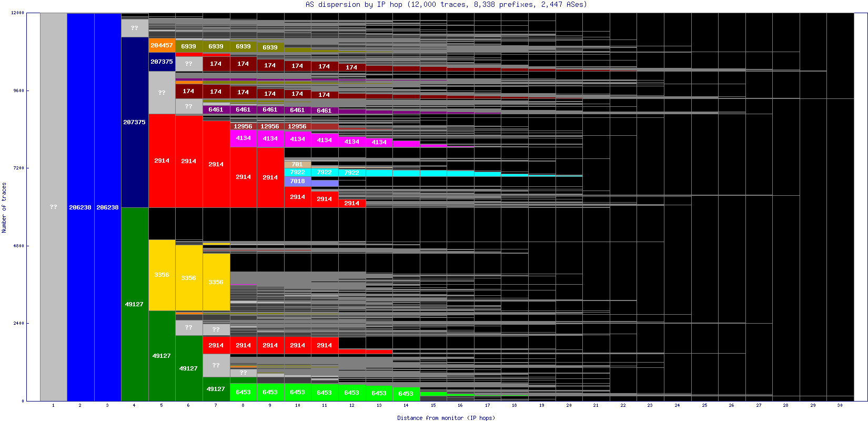Select the red 2914 block at hop 5
This screenshot has width=868, height=421.
point(162,161)
